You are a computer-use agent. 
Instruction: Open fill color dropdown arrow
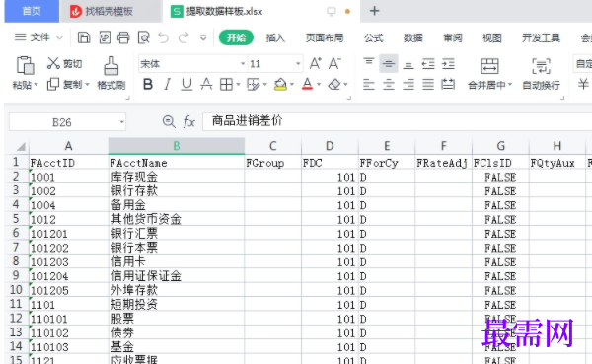(292, 85)
